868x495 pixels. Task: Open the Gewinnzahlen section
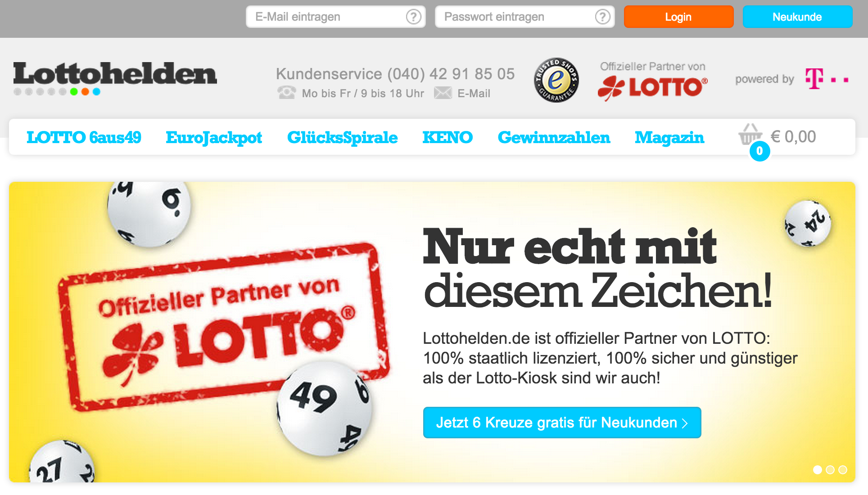pyautogui.click(x=554, y=137)
